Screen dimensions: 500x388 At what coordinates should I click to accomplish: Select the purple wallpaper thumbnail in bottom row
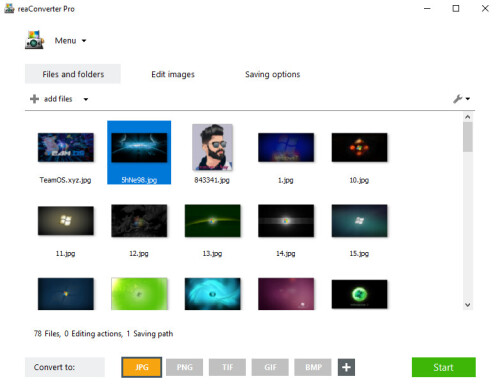286,294
